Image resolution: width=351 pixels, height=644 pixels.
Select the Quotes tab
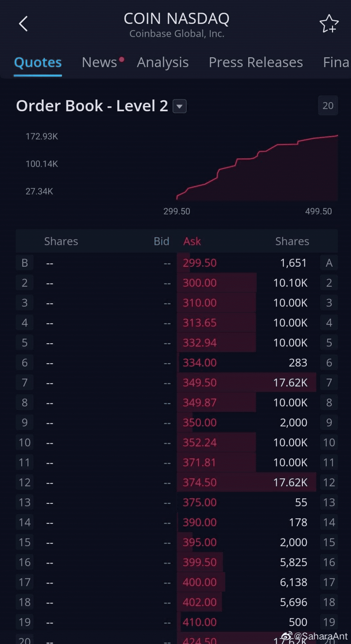[x=38, y=62]
